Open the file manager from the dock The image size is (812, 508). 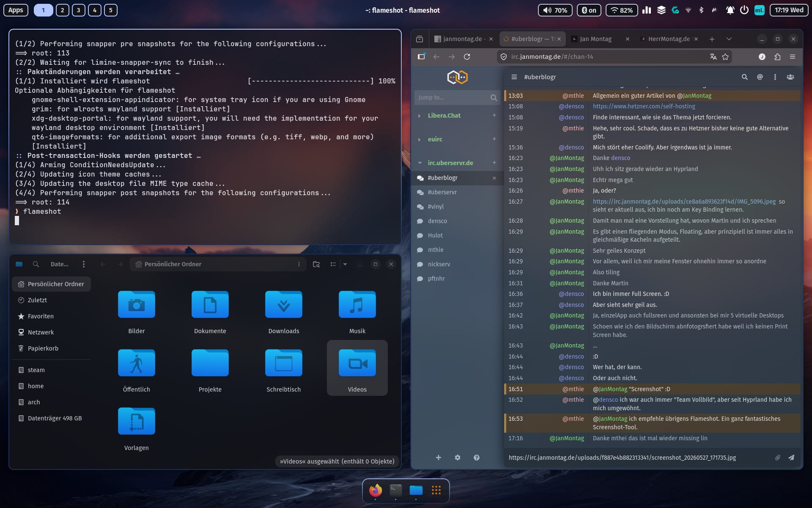416,490
